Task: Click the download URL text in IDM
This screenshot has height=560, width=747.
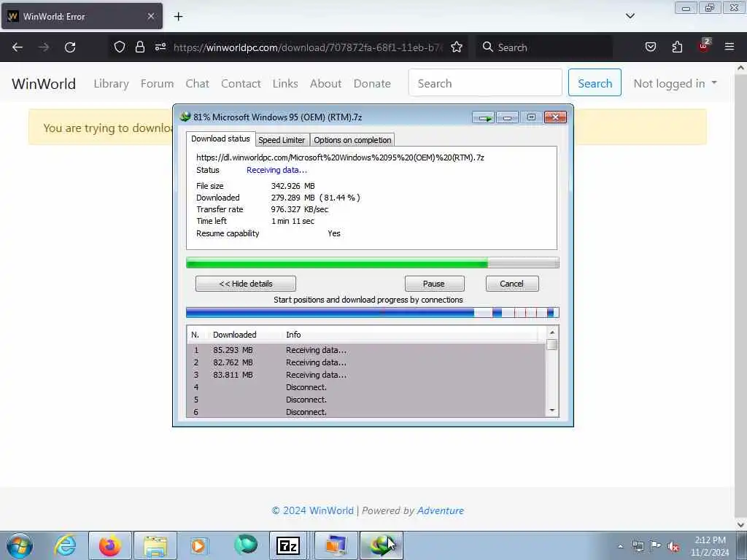Action: (x=340, y=157)
